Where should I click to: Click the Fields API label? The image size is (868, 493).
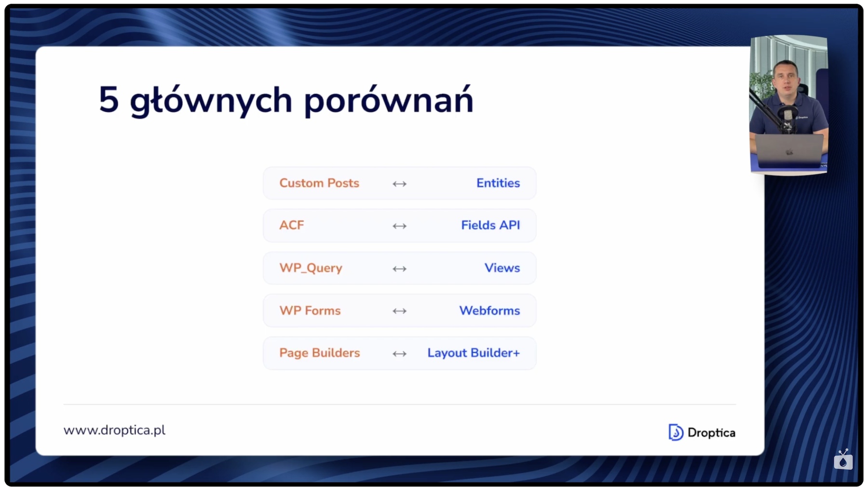490,225
